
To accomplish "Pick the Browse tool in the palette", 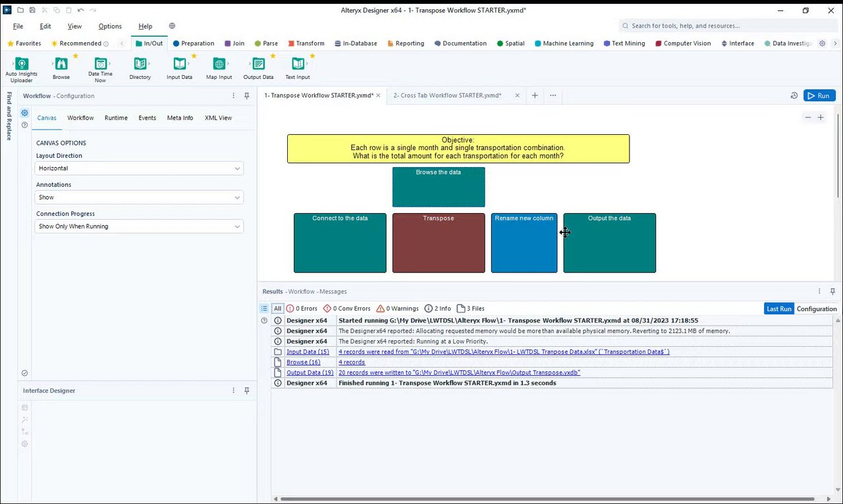I will [x=61, y=68].
